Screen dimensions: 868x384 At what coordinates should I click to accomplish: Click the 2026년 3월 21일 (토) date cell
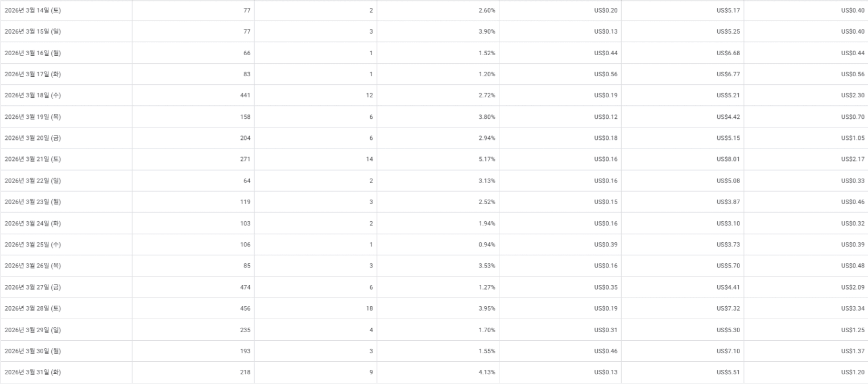pos(32,159)
